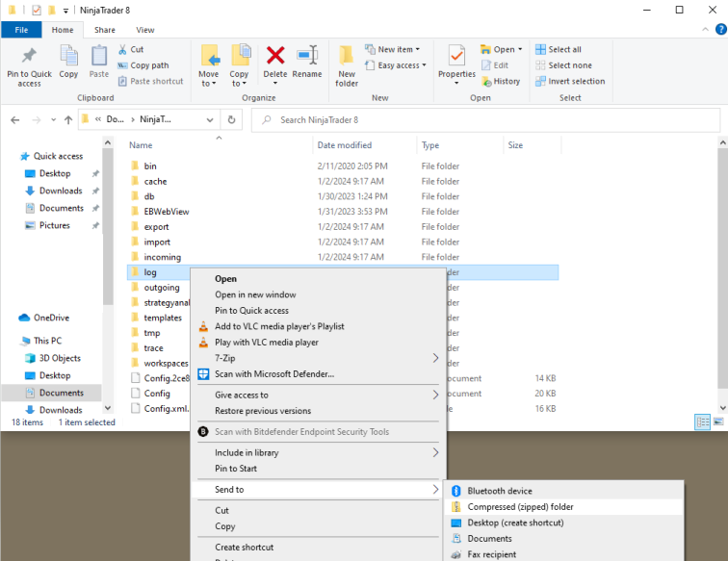Click the blue Help question mark icon

pyautogui.click(x=720, y=30)
